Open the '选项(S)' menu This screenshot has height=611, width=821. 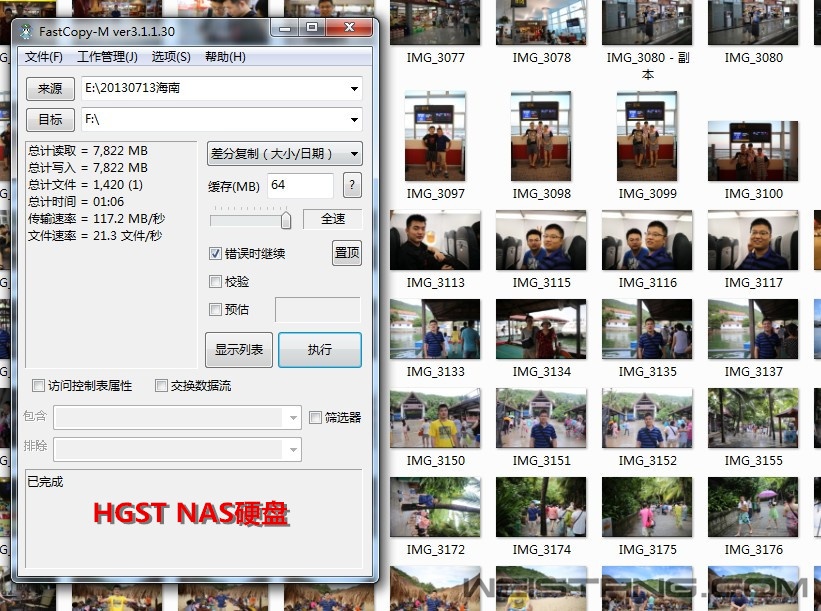point(171,57)
